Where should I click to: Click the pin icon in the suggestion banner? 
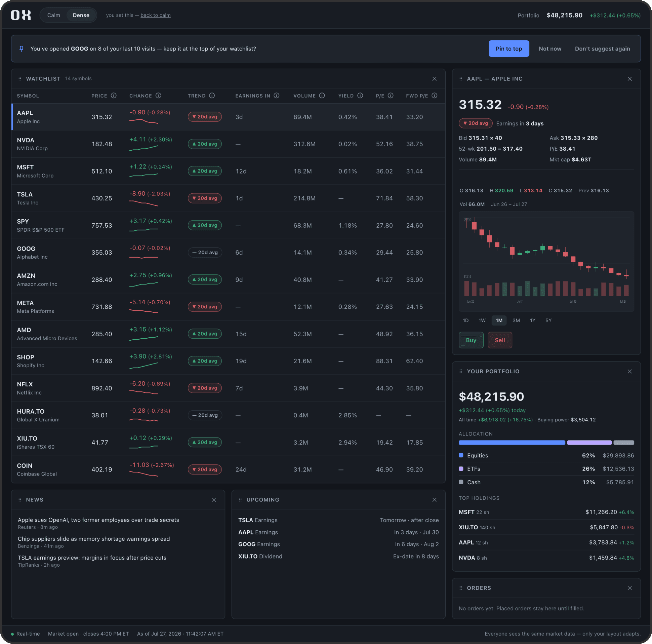21,49
